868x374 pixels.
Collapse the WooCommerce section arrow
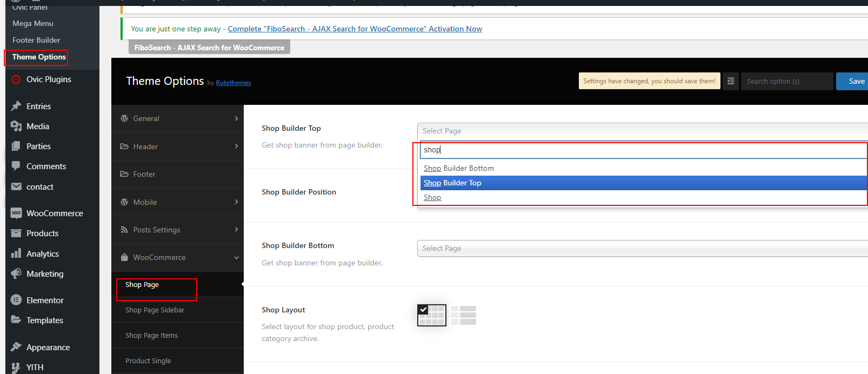pos(236,258)
